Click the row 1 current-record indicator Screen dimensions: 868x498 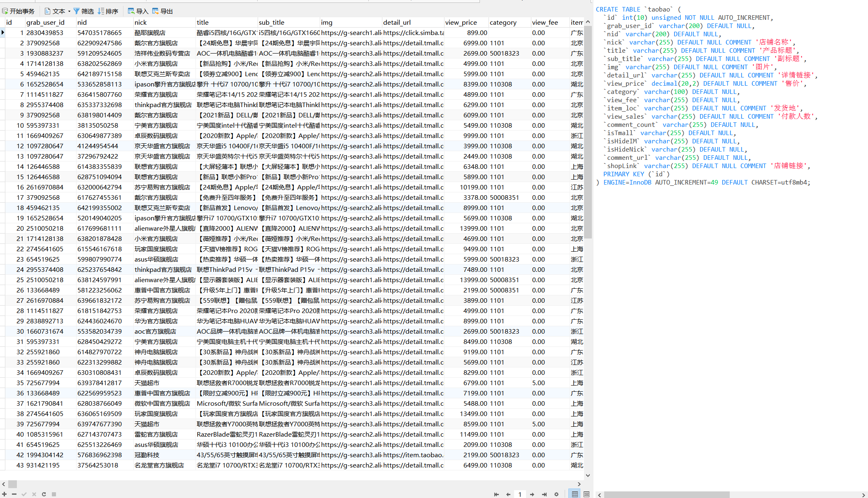tap(2, 33)
